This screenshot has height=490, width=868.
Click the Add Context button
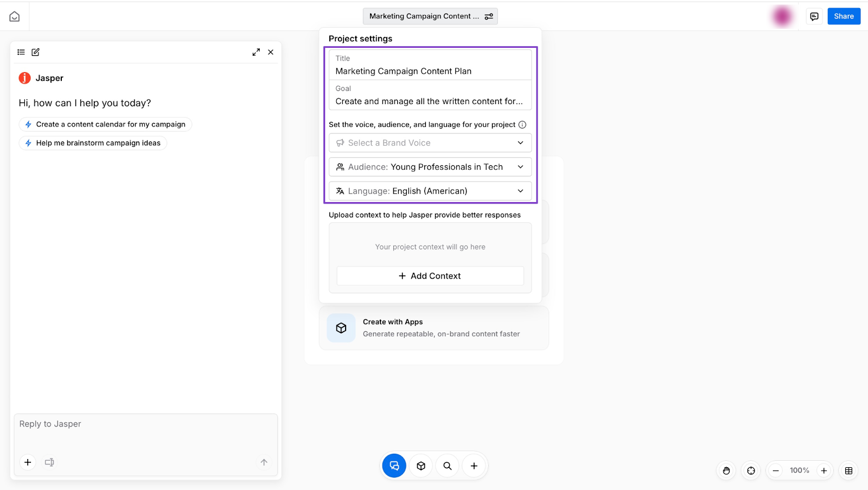click(x=430, y=276)
